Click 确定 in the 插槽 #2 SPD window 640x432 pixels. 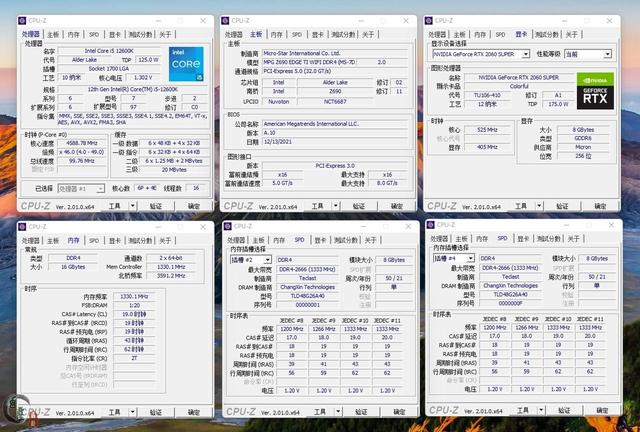coord(399,412)
